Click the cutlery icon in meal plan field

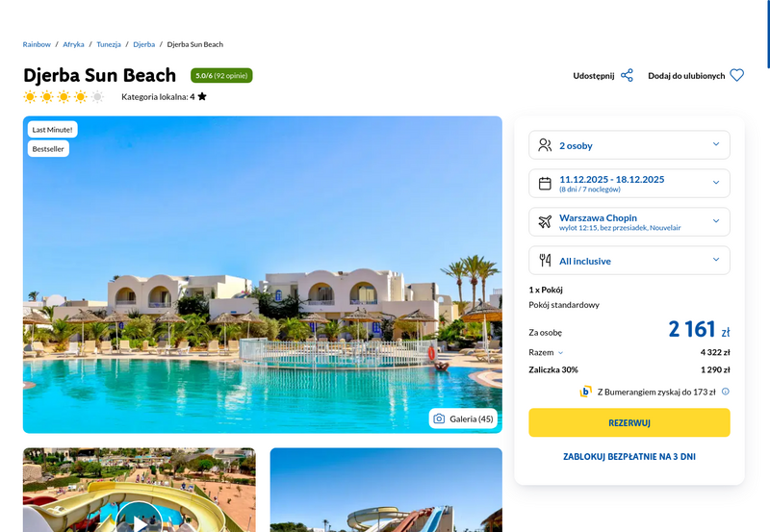545,260
